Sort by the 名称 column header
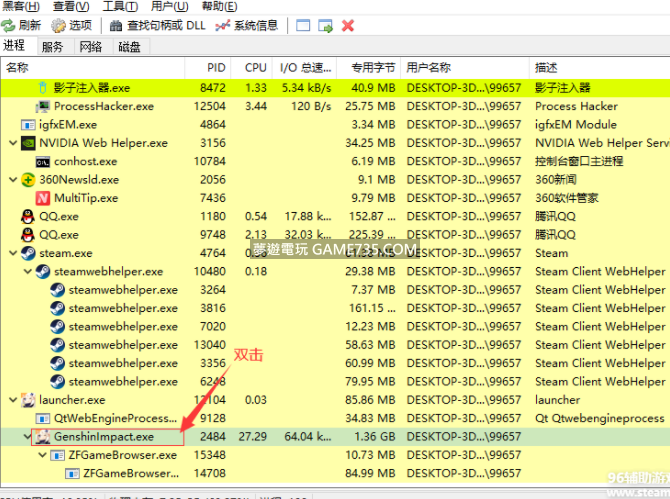The width and height of the screenshot is (670, 499). pyautogui.click(x=93, y=68)
